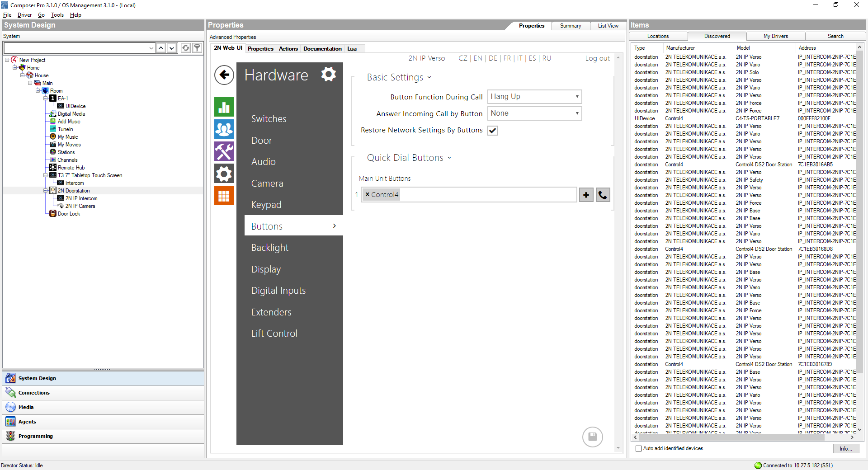Switch to the Lua tab
The height and width of the screenshot is (470, 868).
[352, 49]
